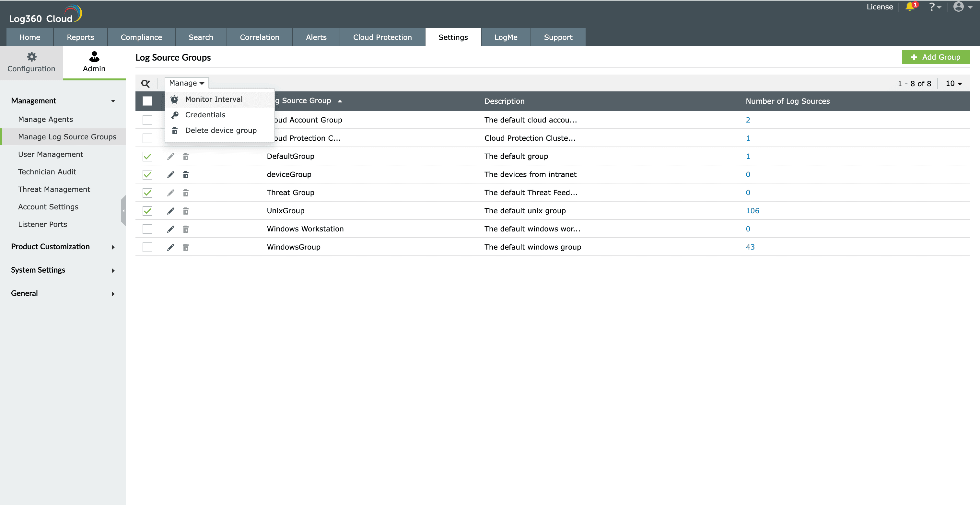The width and height of the screenshot is (980, 505).
Task: Collapse the sidebar using the side handle
Action: click(123, 210)
